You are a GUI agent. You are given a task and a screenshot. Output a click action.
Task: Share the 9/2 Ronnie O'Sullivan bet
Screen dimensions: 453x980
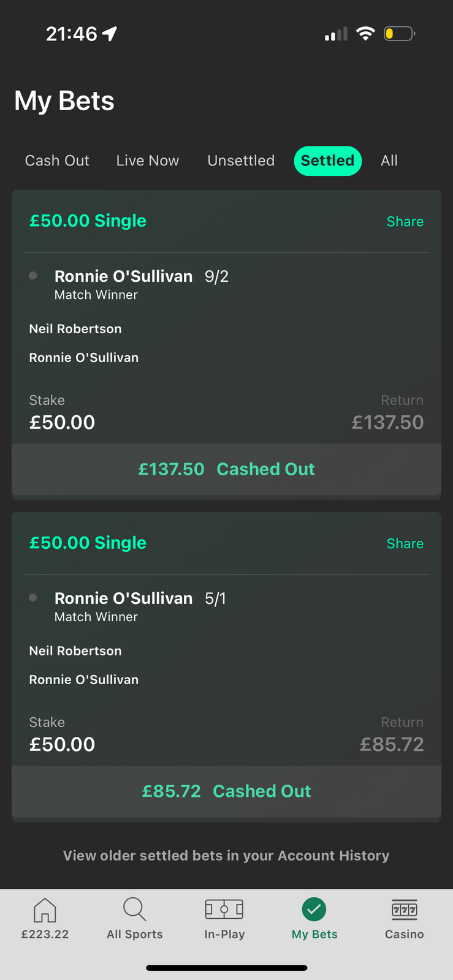pos(405,222)
